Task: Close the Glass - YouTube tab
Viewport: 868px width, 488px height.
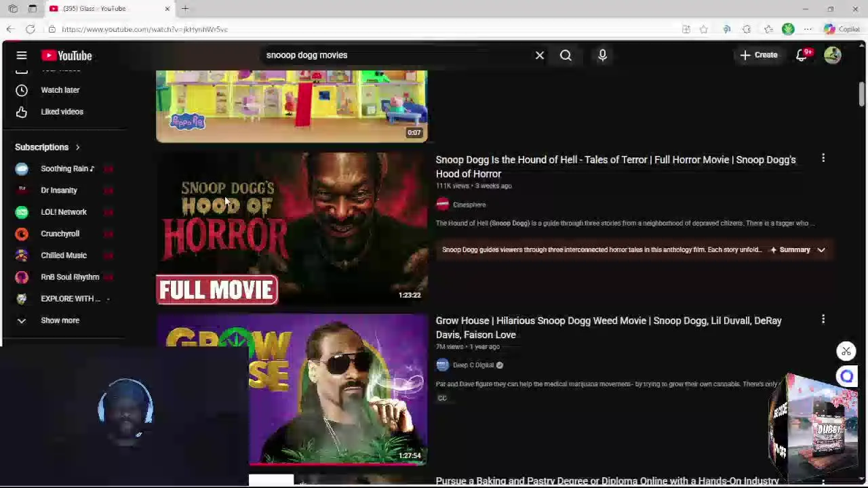Action: point(167,9)
